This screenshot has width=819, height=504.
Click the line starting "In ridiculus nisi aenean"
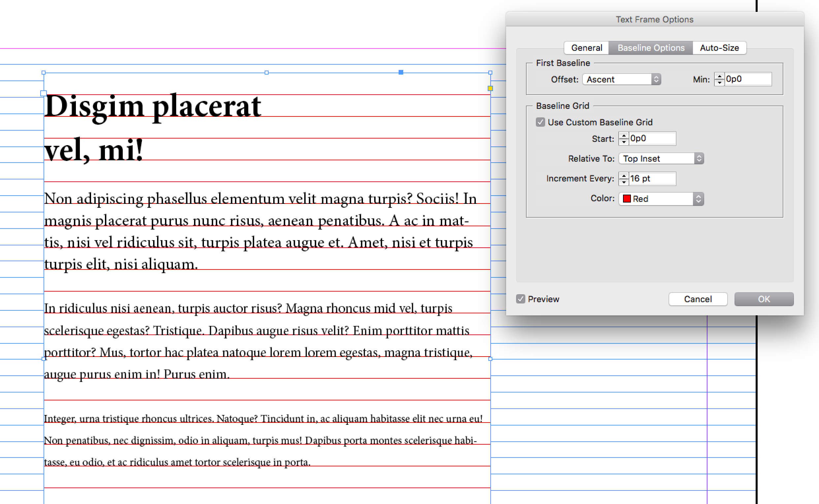pyautogui.click(x=248, y=309)
